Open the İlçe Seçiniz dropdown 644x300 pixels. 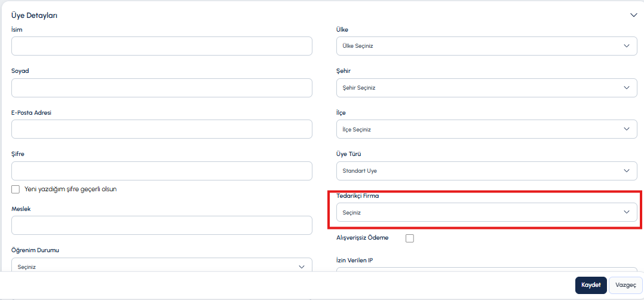(x=487, y=129)
